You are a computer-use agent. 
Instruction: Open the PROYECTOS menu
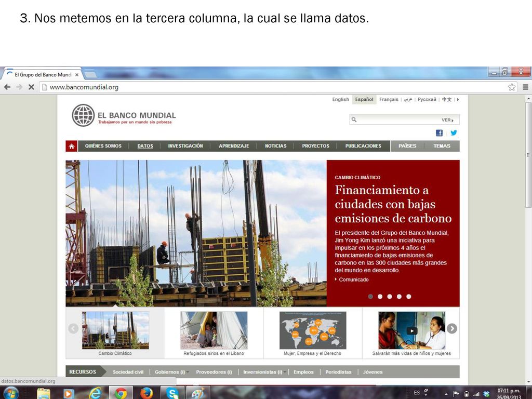(315, 146)
